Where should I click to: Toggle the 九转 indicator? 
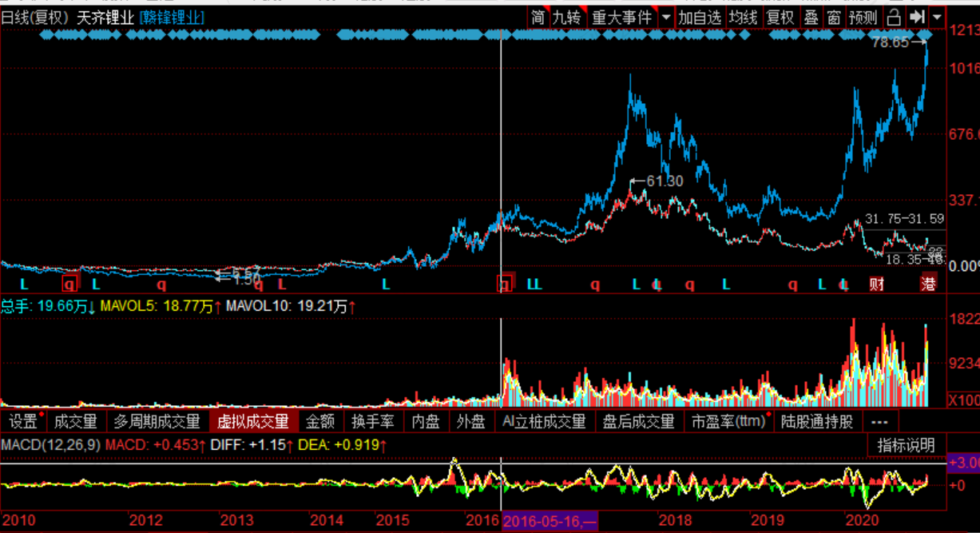(x=567, y=17)
